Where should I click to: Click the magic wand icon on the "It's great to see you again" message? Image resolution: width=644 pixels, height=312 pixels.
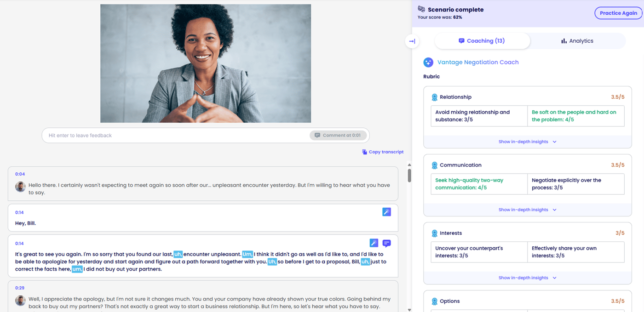tap(374, 243)
